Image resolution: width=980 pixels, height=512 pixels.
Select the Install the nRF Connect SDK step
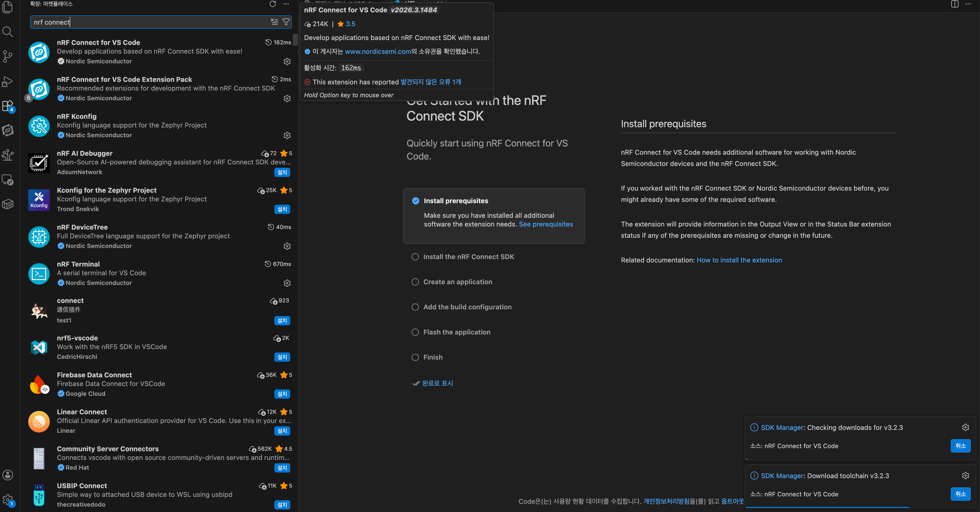(x=468, y=257)
